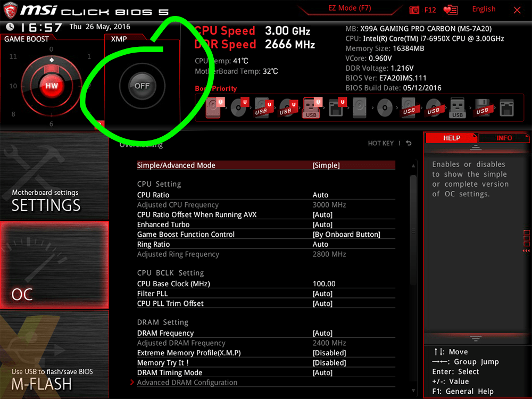This screenshot has width=532, height=399.
Task: Open CPU Ratio Offset When Running AVX option
Action: tap(266, 214)
